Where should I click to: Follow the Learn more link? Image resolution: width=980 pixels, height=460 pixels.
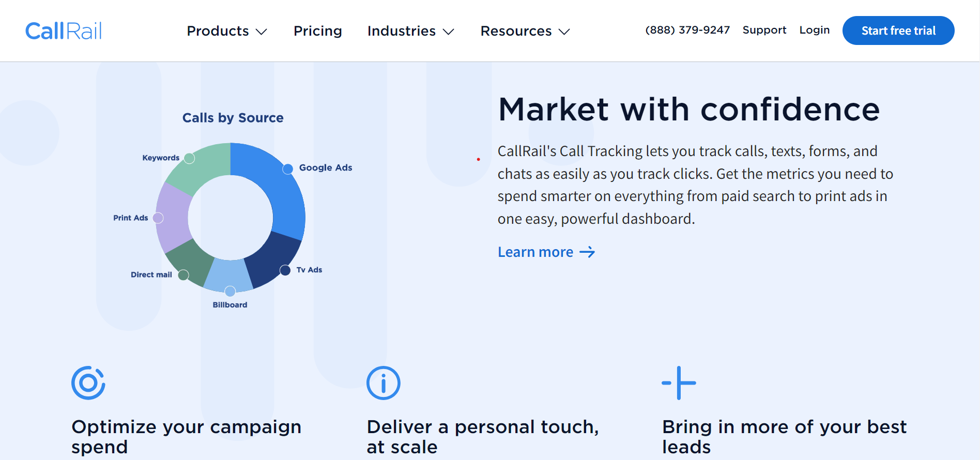536,252
